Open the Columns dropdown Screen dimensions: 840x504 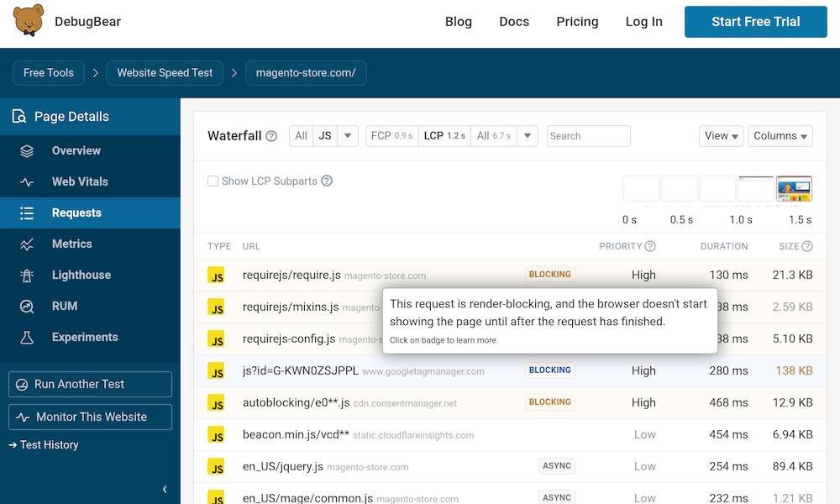[x=780, y=136]
